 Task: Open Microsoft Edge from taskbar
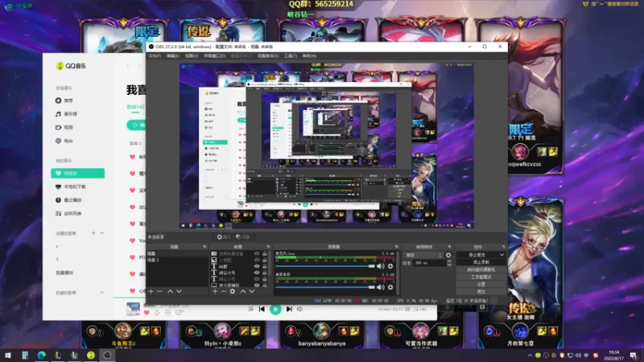point(42,355)
